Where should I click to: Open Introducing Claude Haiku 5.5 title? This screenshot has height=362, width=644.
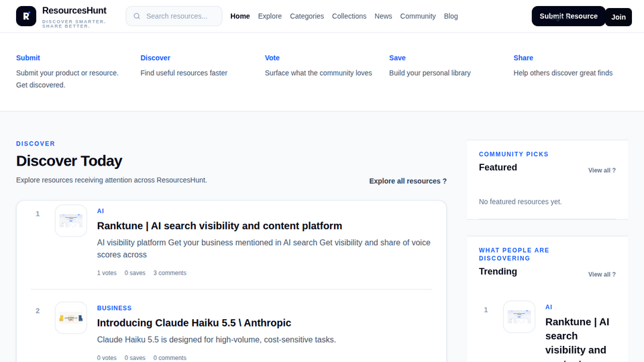click(x=194, y=323)
